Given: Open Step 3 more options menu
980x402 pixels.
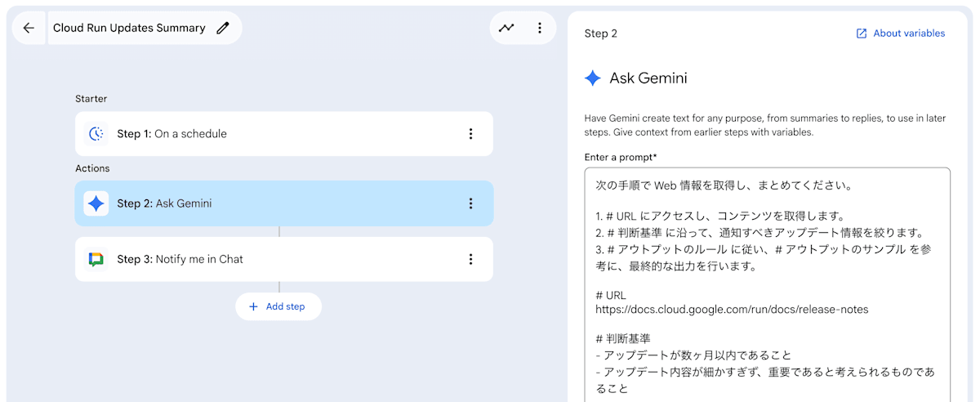Looking at the screenshot, I should click(x=470, y=259).
